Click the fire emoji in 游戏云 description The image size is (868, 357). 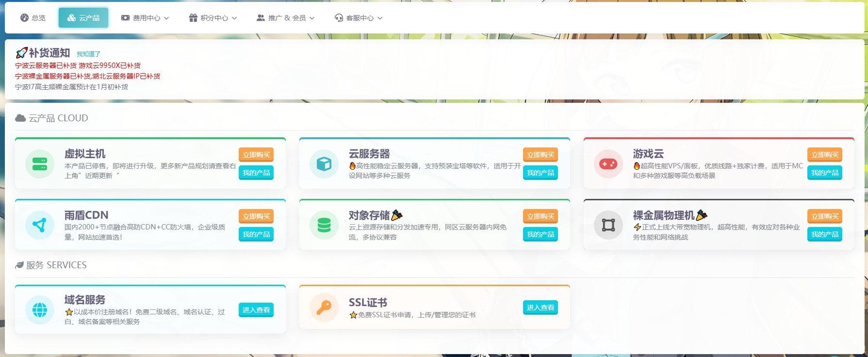(637, 166)
